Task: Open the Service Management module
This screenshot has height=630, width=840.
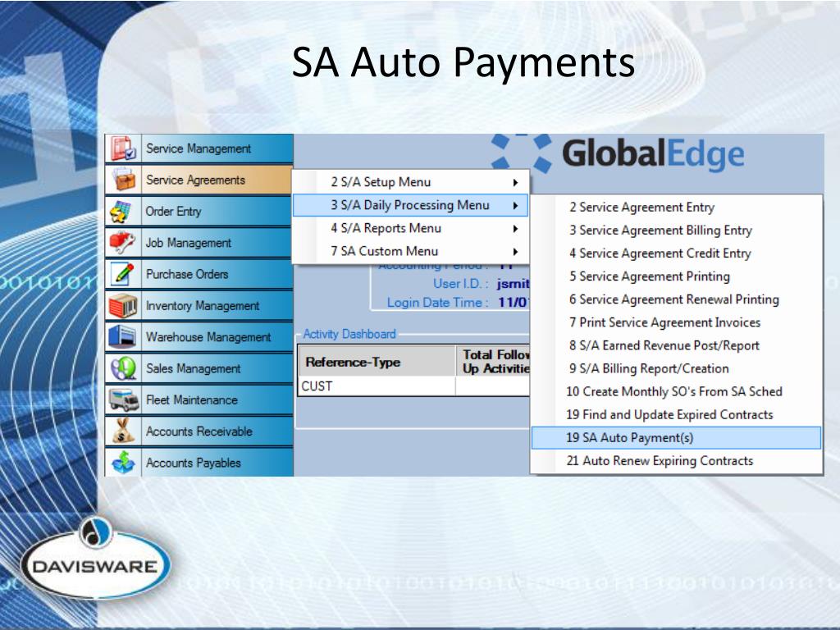Action: (199, 148)
